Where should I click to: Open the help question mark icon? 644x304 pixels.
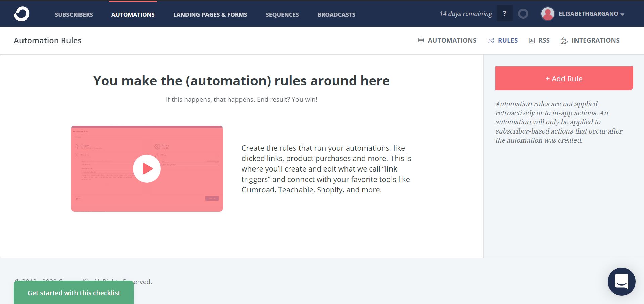pyautogui.click(x=504, y=14)
